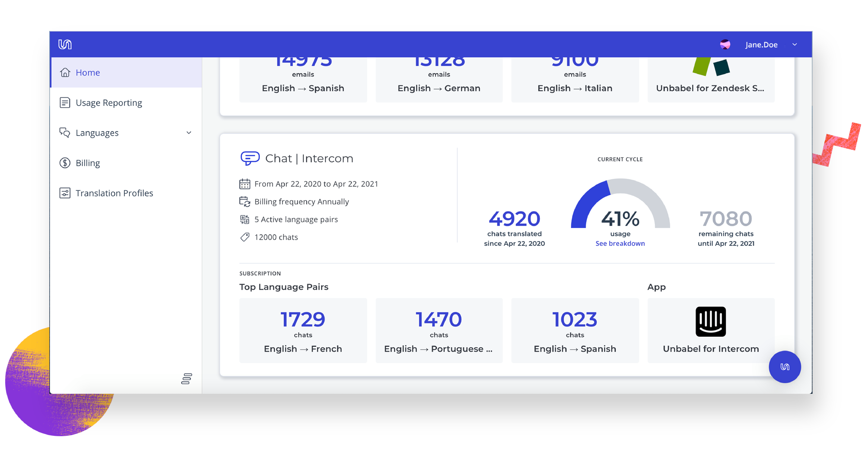Click the Translation Profiles sliders icon
Viewport: 868px width, 468px height.
pyautogui.click(x=65, y=193)
